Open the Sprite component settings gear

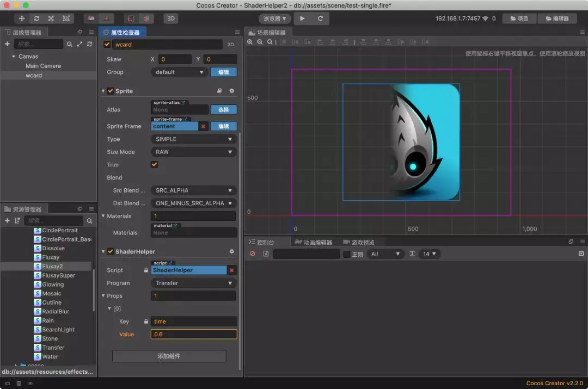pos(232,91)
